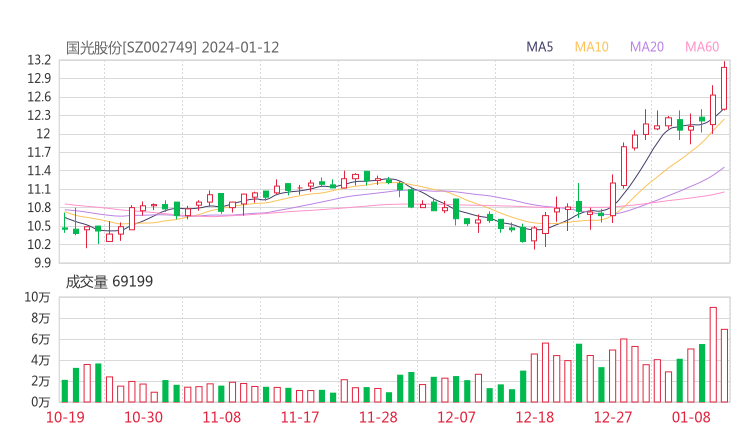
Task: Click the 10万 volume axis label
Action: (37, 297)
